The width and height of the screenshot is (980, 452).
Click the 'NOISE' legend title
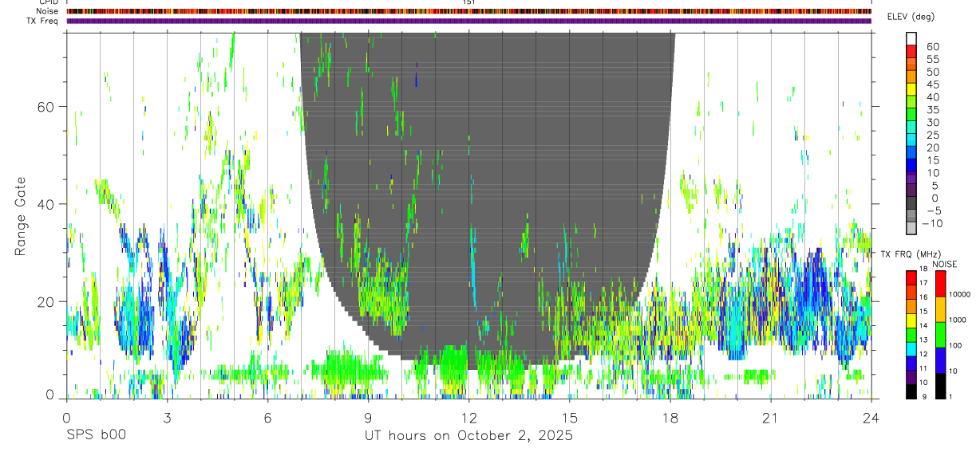[946, 264]
